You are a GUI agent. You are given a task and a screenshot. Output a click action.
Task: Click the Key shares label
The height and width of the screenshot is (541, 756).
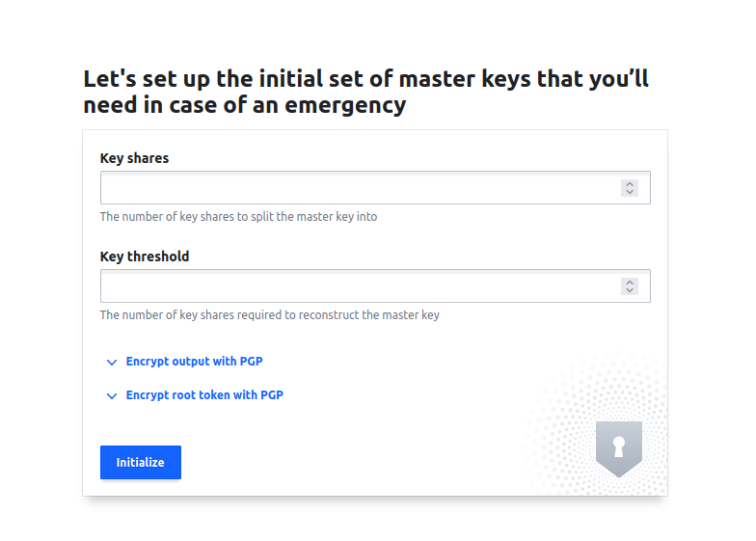(x=134, y=158)
